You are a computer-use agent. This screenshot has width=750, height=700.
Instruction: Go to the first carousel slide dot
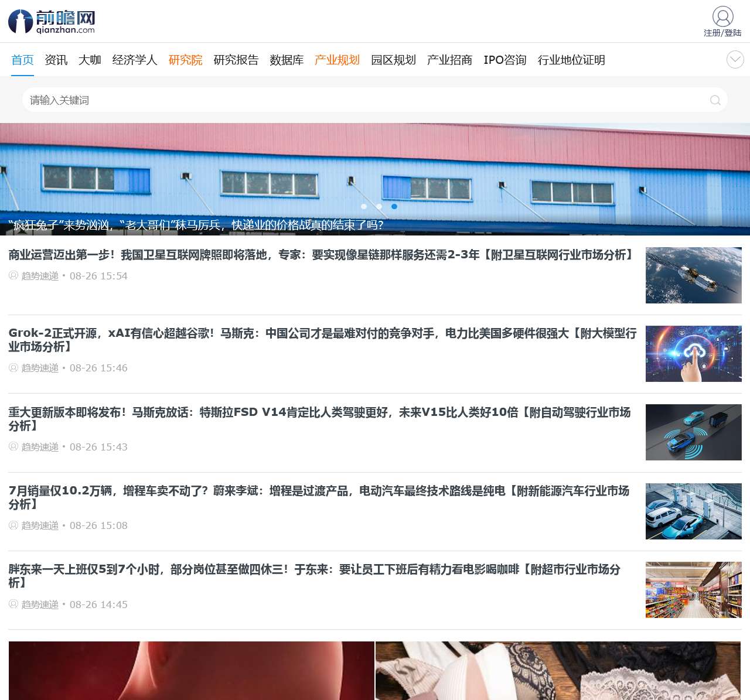364,206
